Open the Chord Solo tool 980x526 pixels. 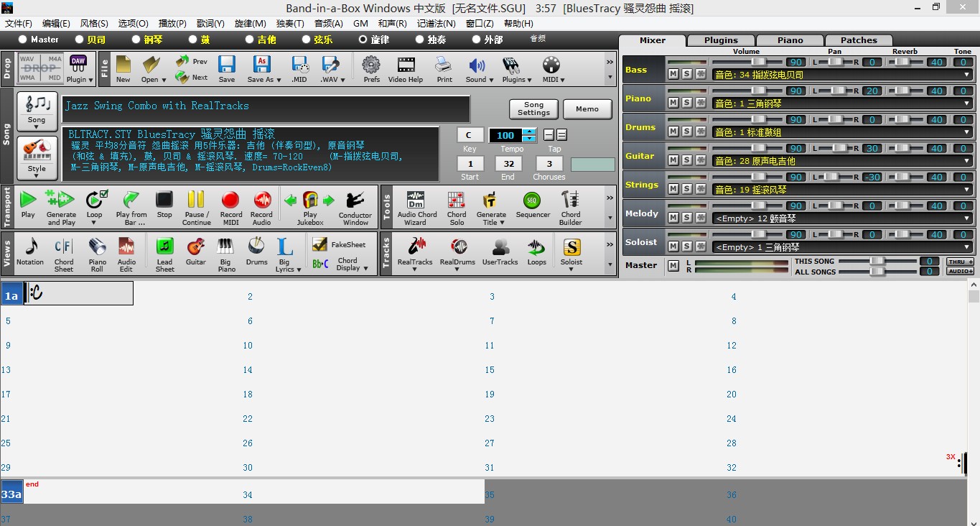click(457, 207)
